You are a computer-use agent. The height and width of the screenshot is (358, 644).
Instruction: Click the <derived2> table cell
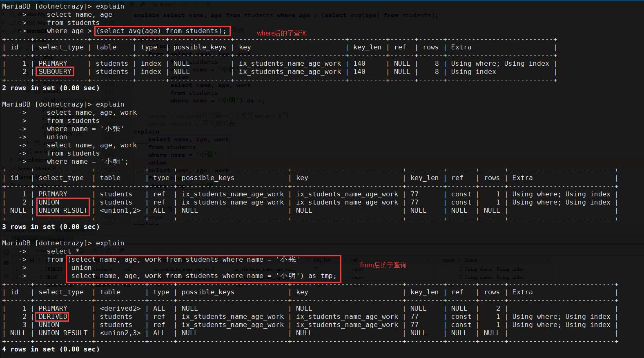[120, 309]
